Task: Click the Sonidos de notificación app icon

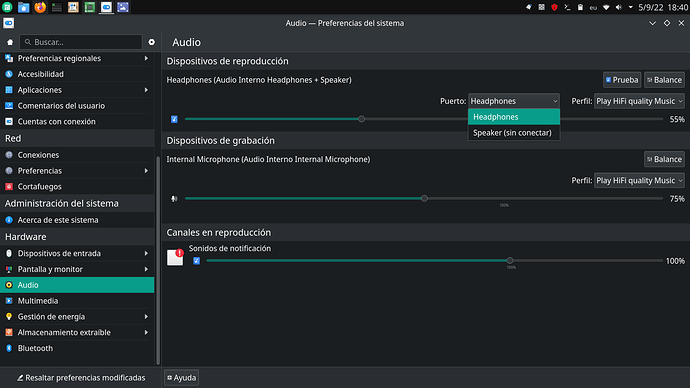Action: (175, 257)
